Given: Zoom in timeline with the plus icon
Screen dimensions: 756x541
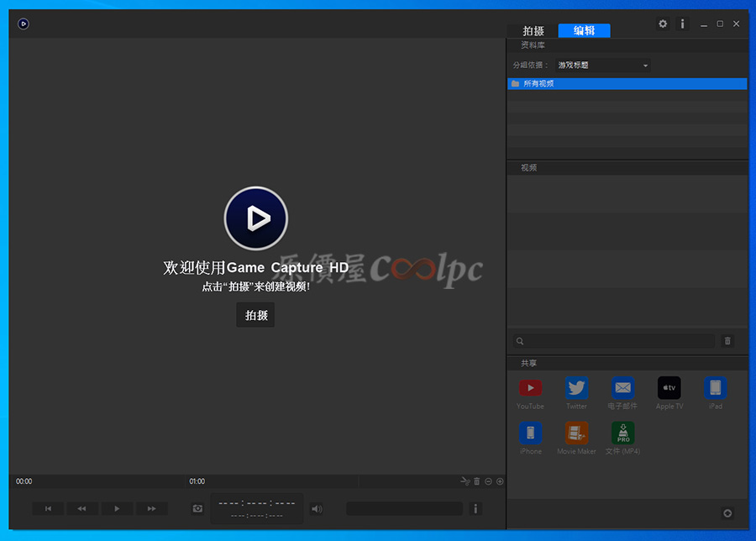Looking at the screenshot, I should pyautogui.click(x=500, y=481).
